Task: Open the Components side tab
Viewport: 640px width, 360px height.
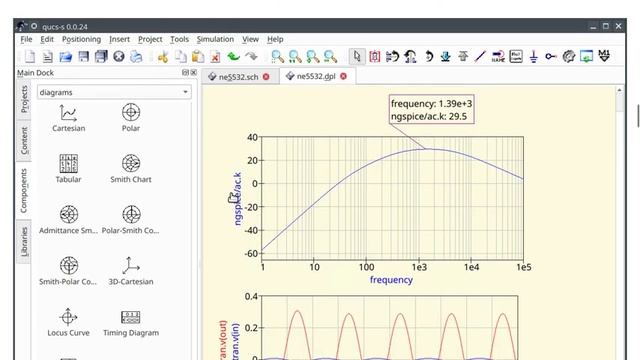Action: 24,191
